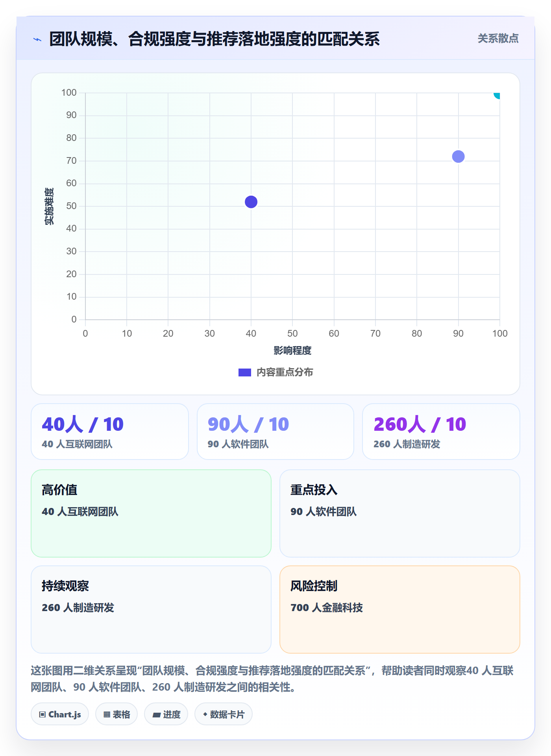Click the description paragraph starting with 这张图用二维关系
Screen dimensions: 551x756
pyautogui.click(x=272, y=679)
